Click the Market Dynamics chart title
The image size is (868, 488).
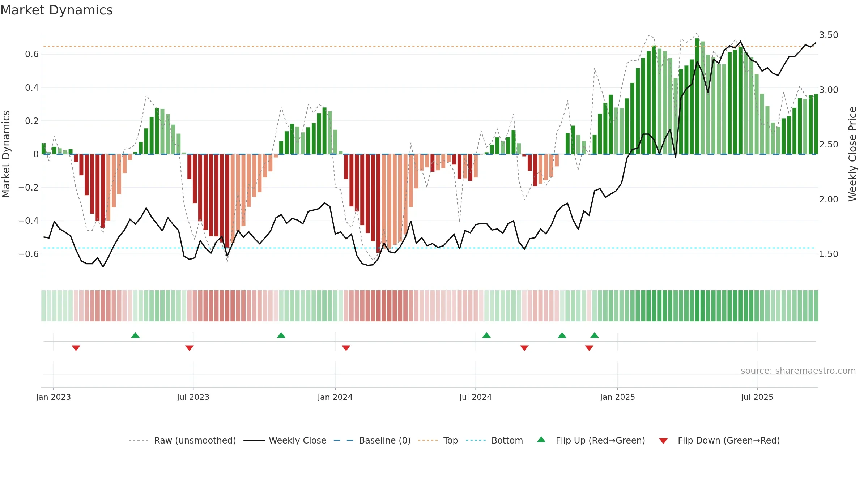coord(56,10)
